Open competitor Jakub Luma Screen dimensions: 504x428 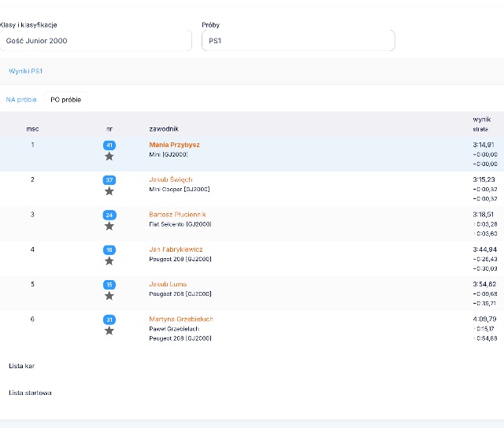tap(168, 284)
